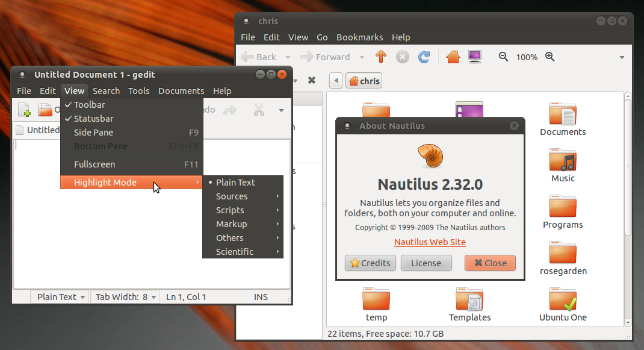Open the Documents folder
644x350 pixels.
(x=563, y=119)
